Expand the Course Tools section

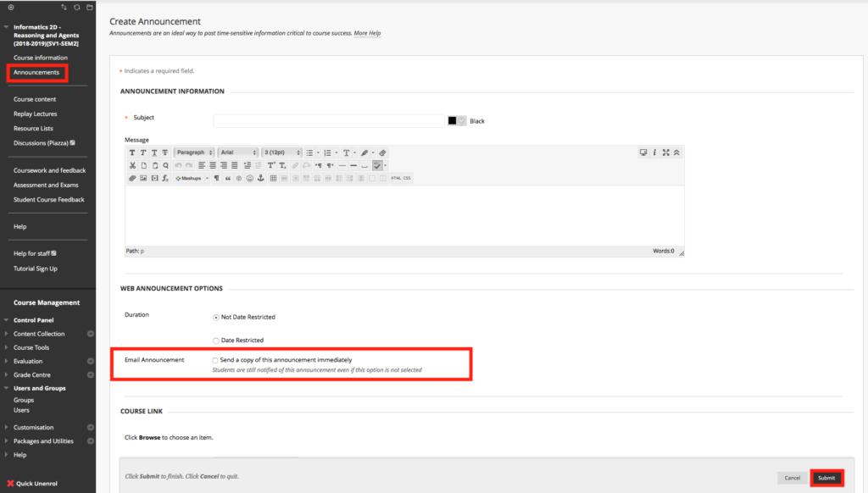coord(6,347)
